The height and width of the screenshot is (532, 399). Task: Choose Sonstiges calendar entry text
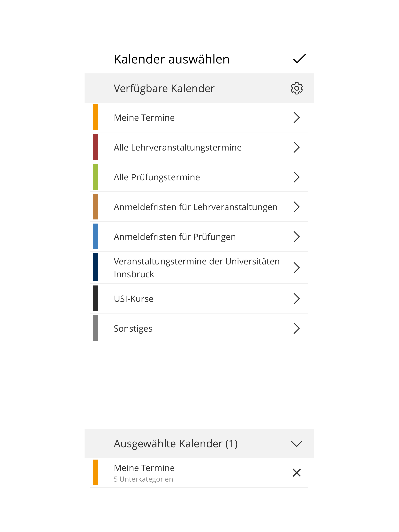click(133, 329)
